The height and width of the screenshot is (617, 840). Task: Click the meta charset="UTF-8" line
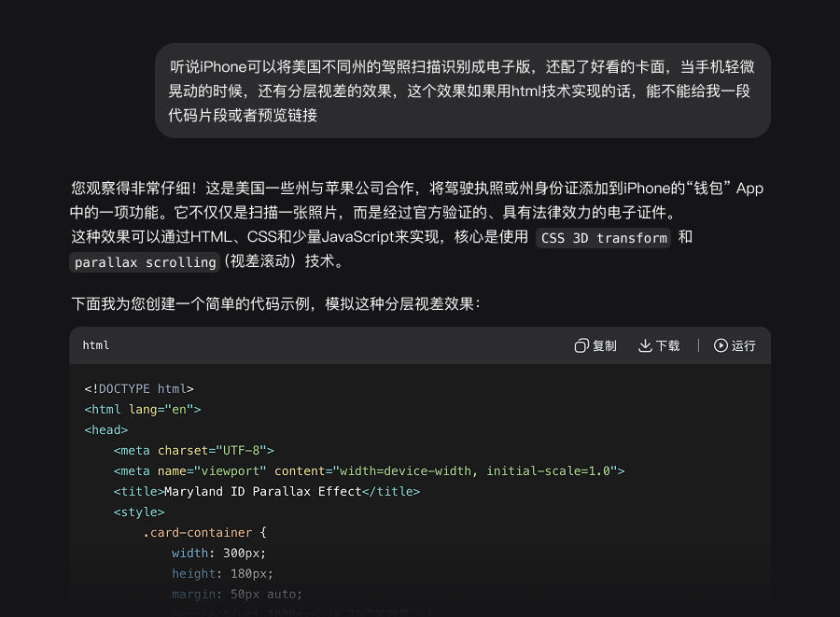(x=194, y=451)
